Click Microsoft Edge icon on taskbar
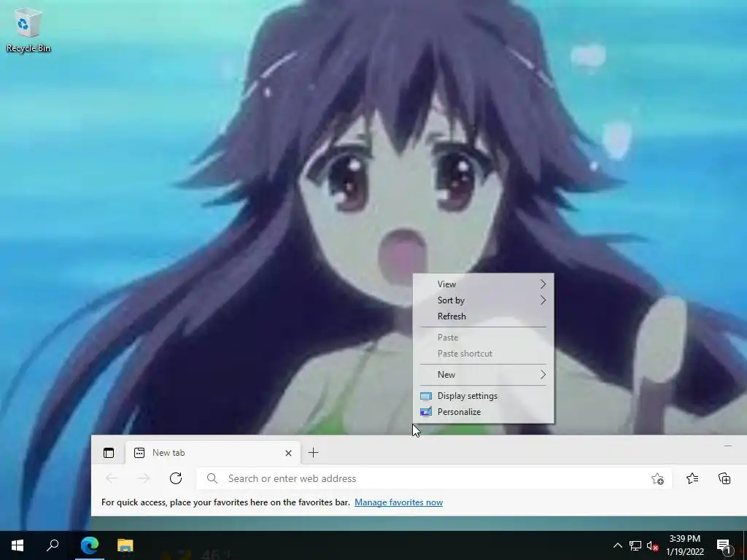The height and width of the screenshot is (560, 747). point(90,545)
